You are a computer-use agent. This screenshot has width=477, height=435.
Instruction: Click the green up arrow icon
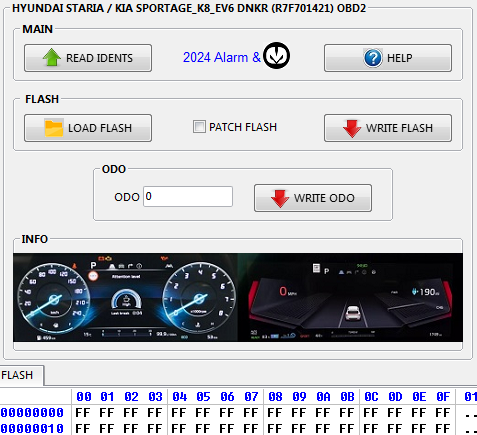click(52, 57)
